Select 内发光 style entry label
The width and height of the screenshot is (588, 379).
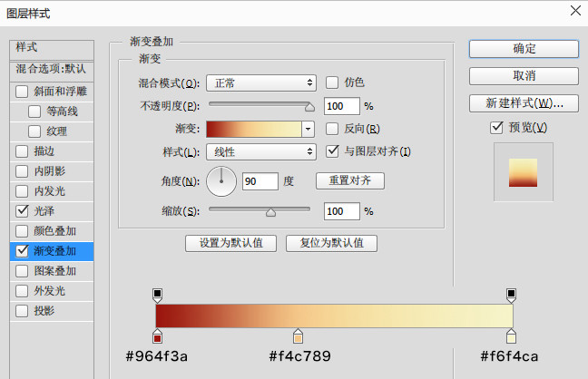pos(50,191)
